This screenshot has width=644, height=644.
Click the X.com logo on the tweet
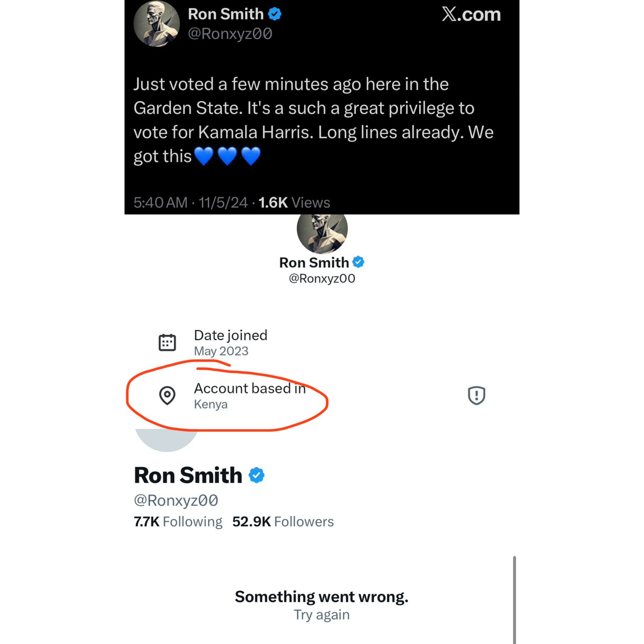click(x=471, y=15)
